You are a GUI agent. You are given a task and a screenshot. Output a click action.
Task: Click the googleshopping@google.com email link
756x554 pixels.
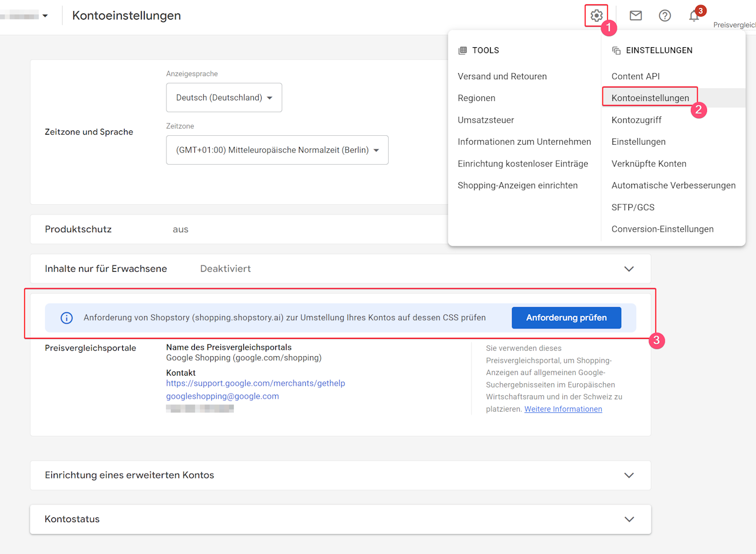(222, 396)
